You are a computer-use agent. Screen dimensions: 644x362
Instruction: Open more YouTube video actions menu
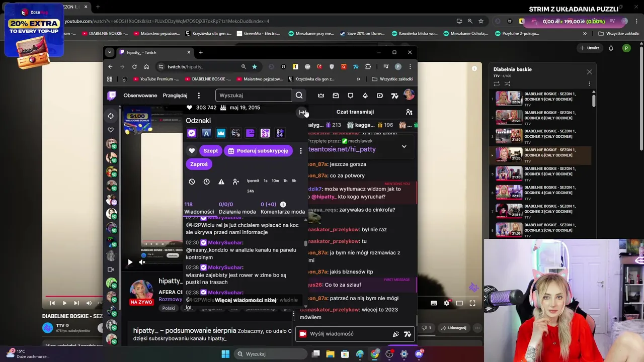(477, 328)
